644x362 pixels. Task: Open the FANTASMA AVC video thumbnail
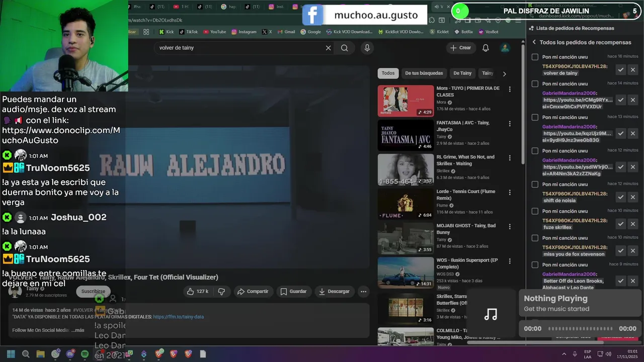[x=406, y=135]
